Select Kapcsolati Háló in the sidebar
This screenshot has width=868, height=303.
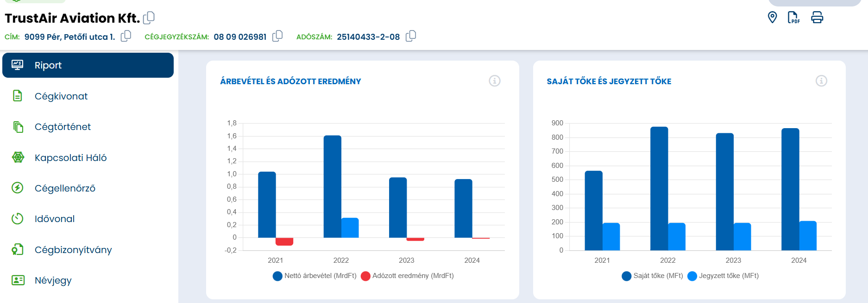pyautogui.click(x=70, y=158)
